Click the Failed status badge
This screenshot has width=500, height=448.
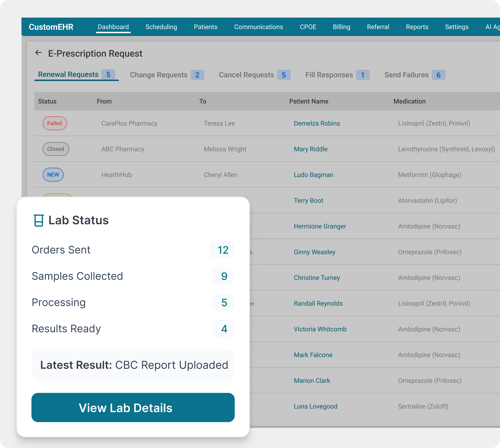pos(55,123)
